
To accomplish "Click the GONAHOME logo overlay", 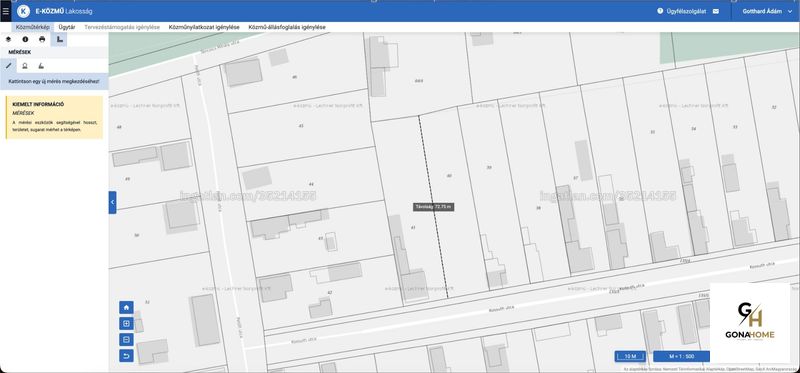I will pos(749,322).
